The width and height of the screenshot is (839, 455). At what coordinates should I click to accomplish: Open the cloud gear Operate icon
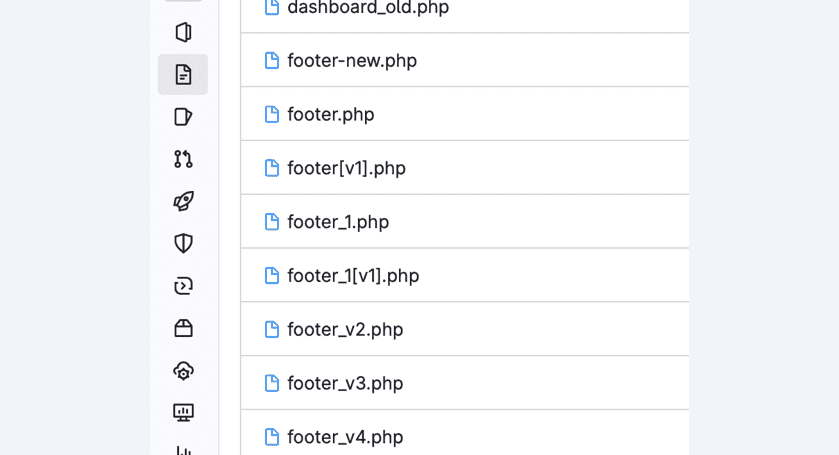click(x=183, y=370)
